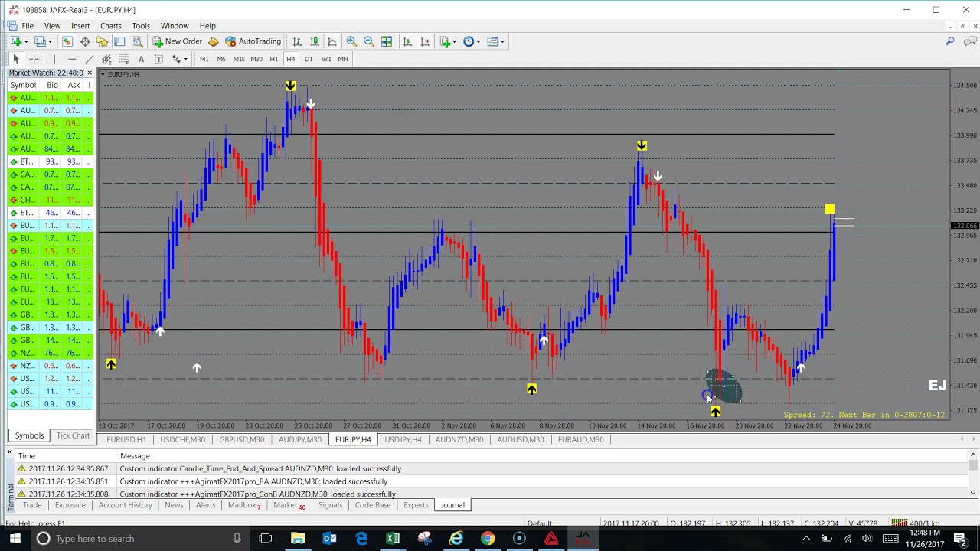
Task: Select the standard cursor tool
Action: point(16,59)
